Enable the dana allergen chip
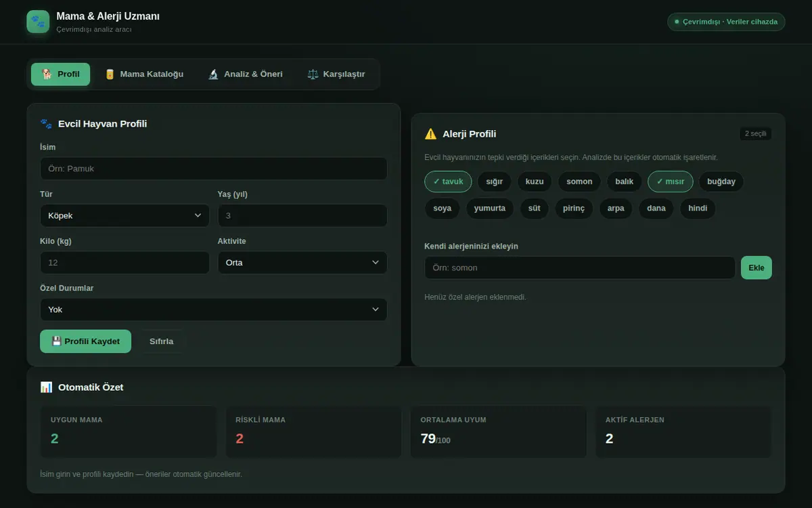Screen dimensions: 812x508 click(x=656, y=209)
